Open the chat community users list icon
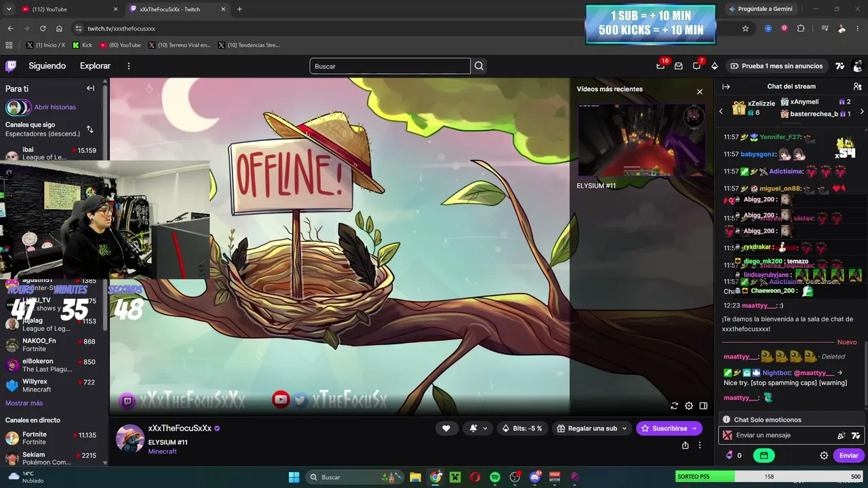Screen dimensions: 868x488 pos(857,87)
